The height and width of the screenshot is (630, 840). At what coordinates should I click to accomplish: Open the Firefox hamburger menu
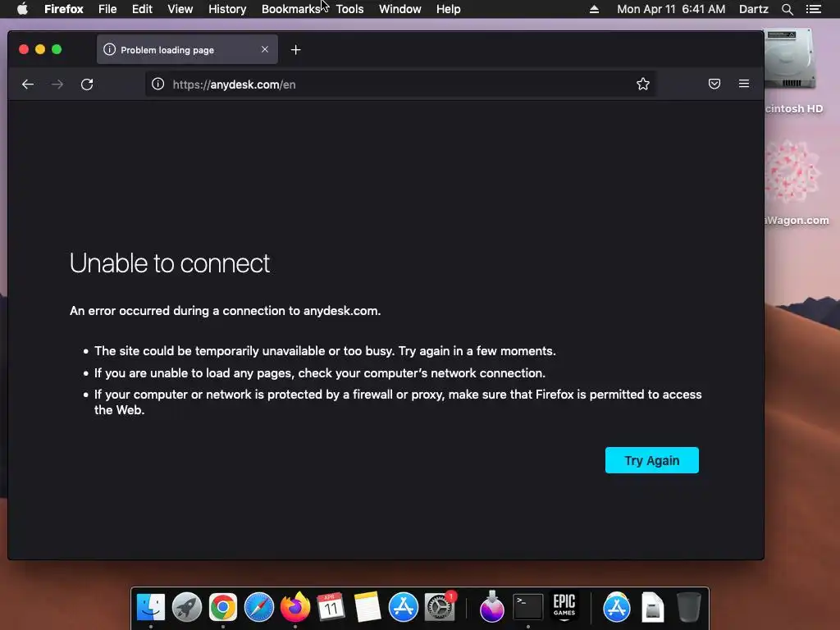point(744,84)
